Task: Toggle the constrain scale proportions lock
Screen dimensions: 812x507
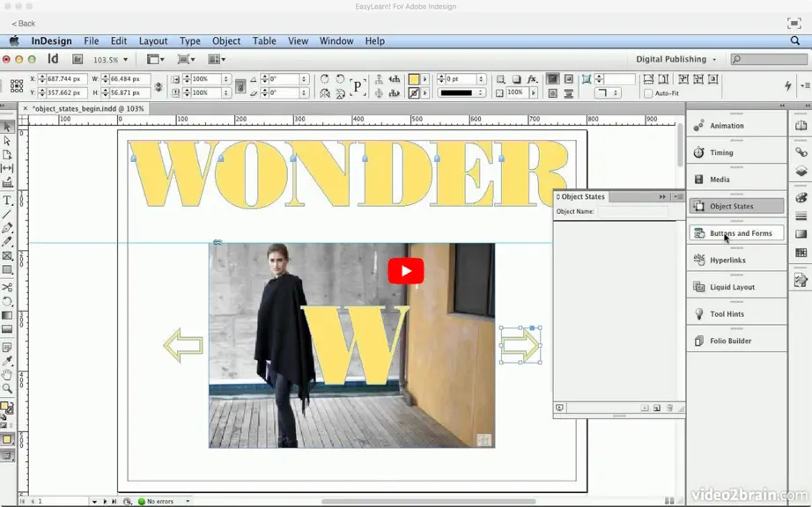Action: 240,86
